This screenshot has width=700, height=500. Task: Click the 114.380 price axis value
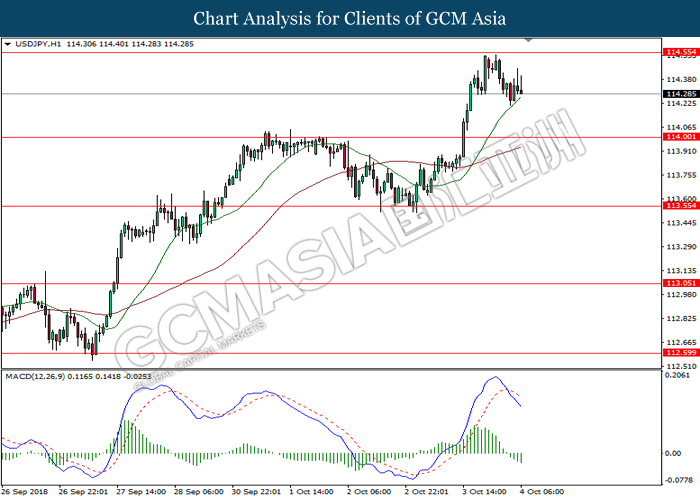tap(681, 79)
